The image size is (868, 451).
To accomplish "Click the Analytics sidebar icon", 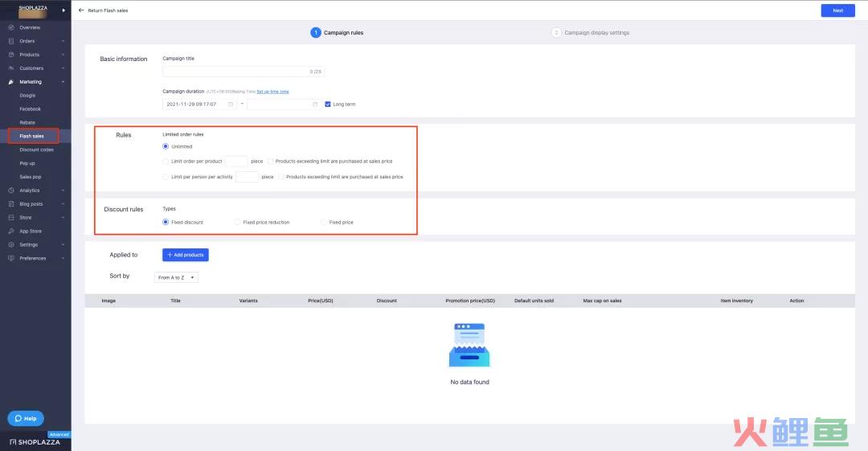I will (11, 190).
